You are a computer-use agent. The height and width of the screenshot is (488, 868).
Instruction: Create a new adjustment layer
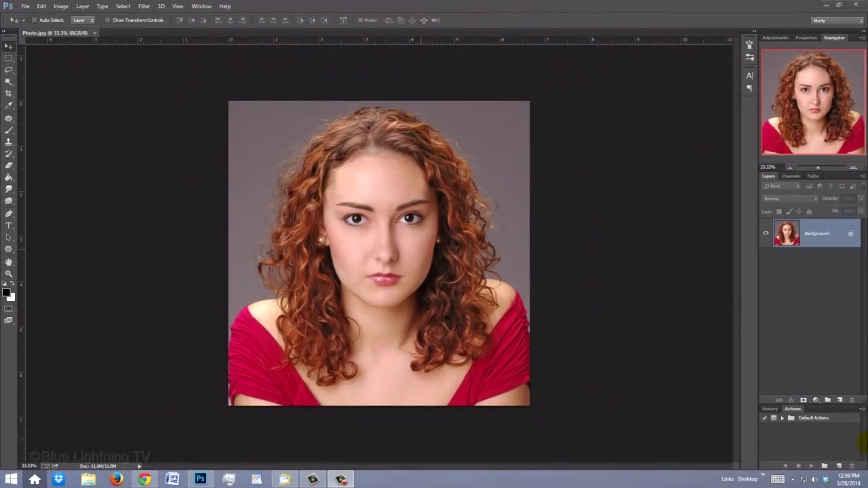click(x=815, y=400)
